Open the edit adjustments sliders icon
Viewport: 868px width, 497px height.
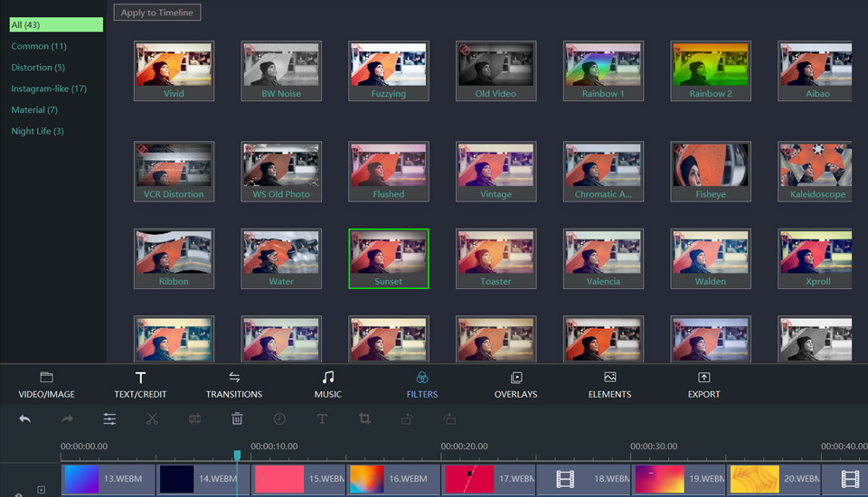[109, 419]
